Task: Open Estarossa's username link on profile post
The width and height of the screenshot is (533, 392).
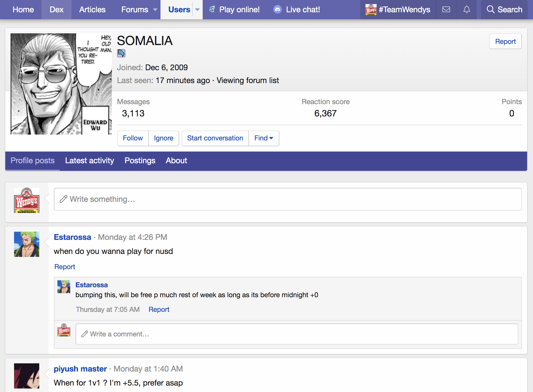Action: 72,237
